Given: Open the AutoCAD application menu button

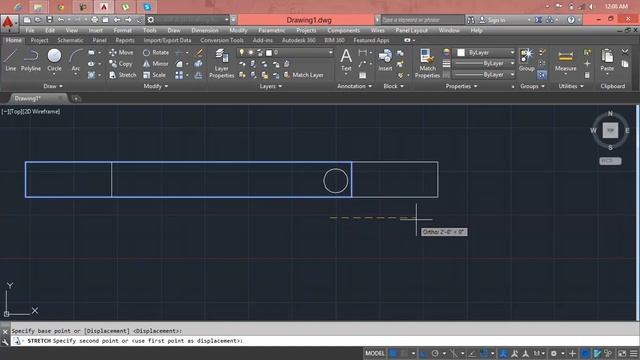Looking at the screenshot, I should click(9, 23).
